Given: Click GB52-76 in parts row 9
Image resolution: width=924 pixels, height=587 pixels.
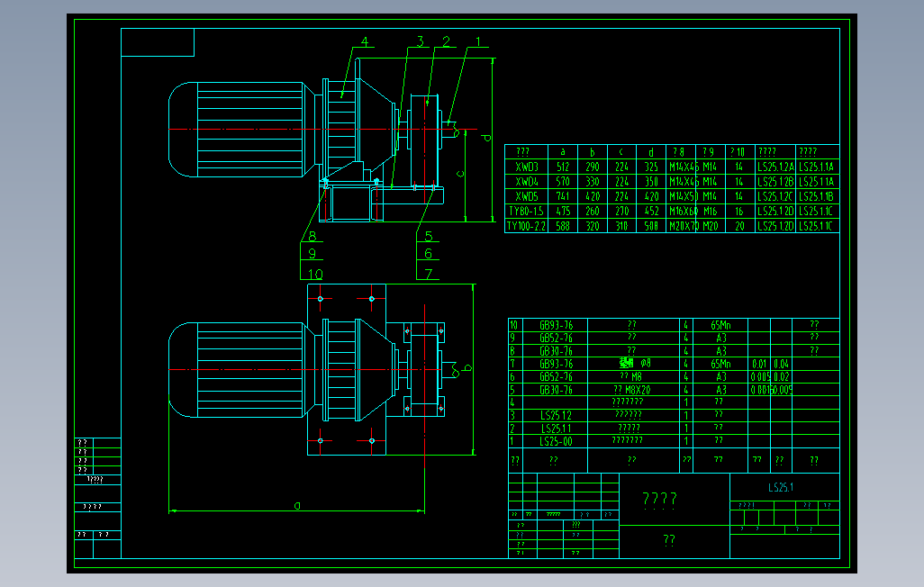Looking at the screenshot, I should (556, 338).
